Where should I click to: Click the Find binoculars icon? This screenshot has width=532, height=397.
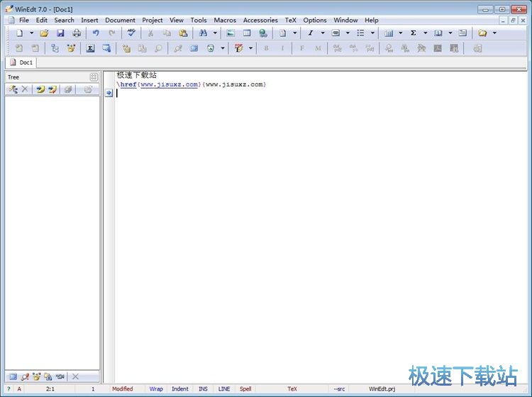click(x=203, y=33)
